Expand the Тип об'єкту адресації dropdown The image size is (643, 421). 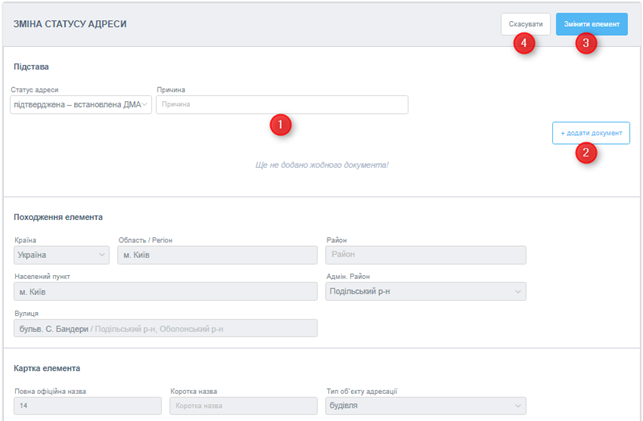(x=425, y=406)
